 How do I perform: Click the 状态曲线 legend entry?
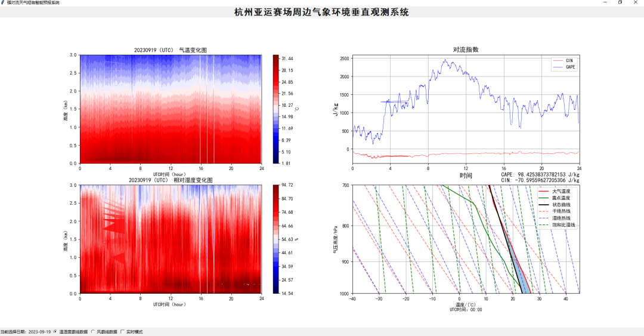(x=555, y=205)
